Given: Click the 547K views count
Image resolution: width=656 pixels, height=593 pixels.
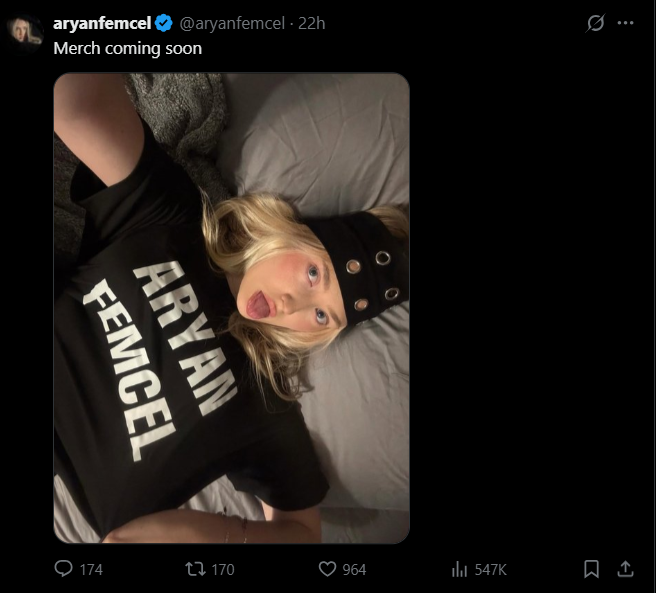Looking at the screenshot, I should pos(490,570).
